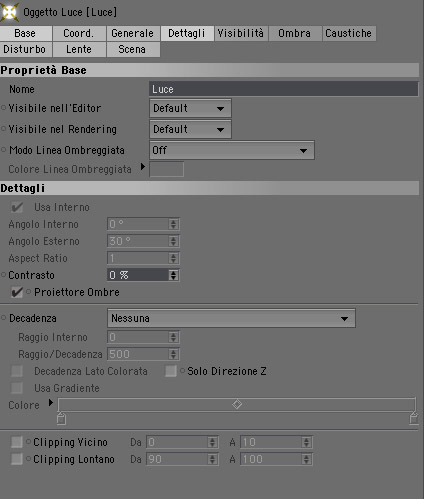This screenshot has height=499, width=424.
Task: Click animation dot beside Contrasto
Action: pyautogui.click(x=4, y=275)
